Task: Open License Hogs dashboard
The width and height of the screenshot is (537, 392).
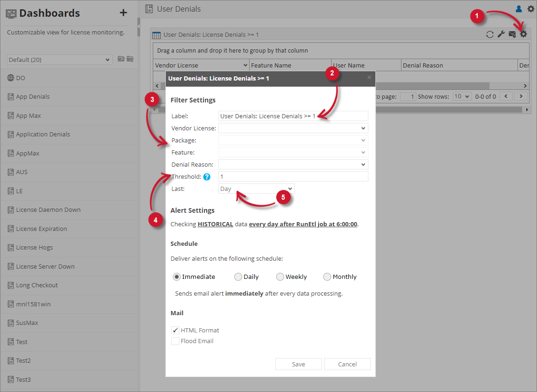Action: [x=68, y=248]
